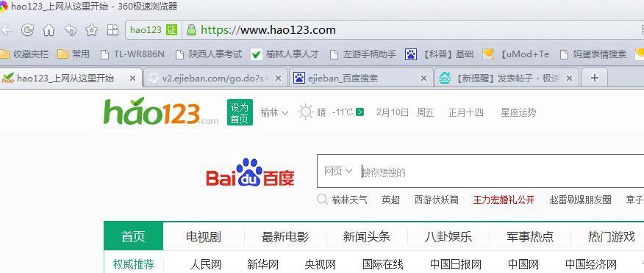Click the 正月十四 lunar date
The width and height of the screenshot is (644, 273).
click(x=466, y=112)
